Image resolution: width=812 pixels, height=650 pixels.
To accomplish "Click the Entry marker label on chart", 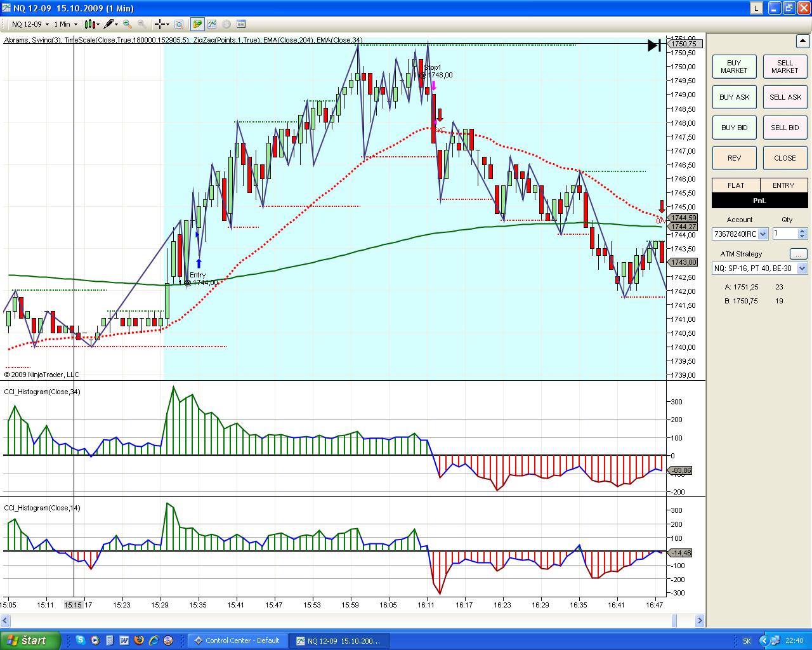I will tap(198, 275).
